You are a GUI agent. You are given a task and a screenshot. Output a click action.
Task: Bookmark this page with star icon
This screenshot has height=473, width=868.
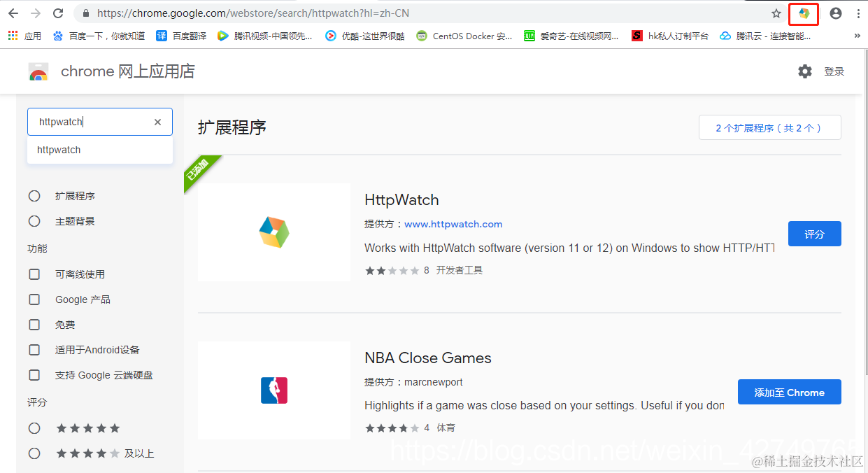point(776,13)
